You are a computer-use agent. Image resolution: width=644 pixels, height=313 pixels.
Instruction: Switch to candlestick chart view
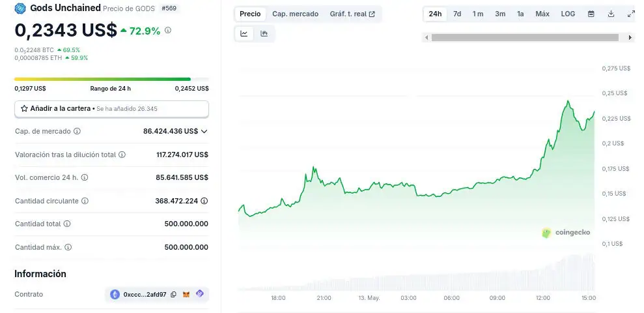(x=264, y=34)
